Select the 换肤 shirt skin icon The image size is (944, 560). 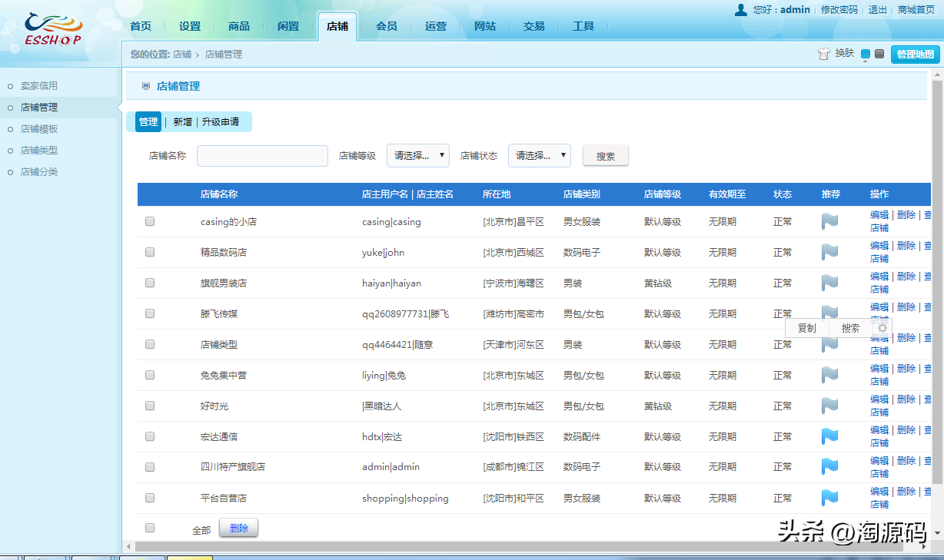pos(824,54)
